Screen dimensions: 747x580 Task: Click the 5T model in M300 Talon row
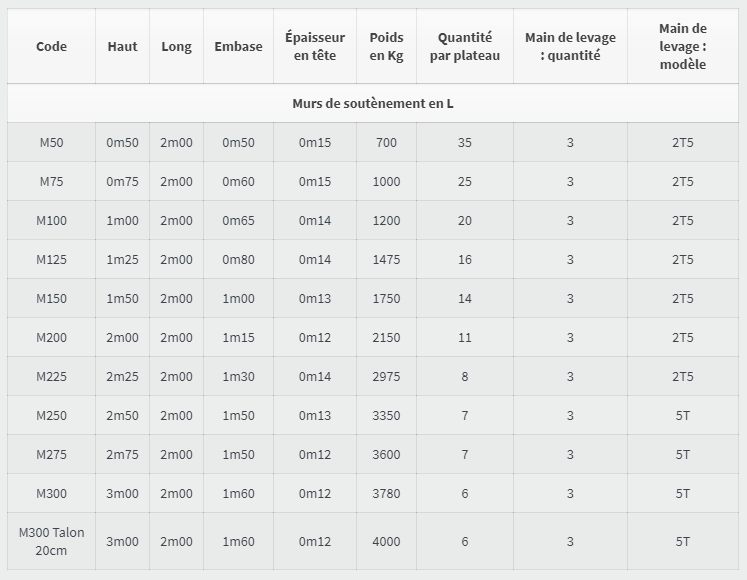[683, 541]
